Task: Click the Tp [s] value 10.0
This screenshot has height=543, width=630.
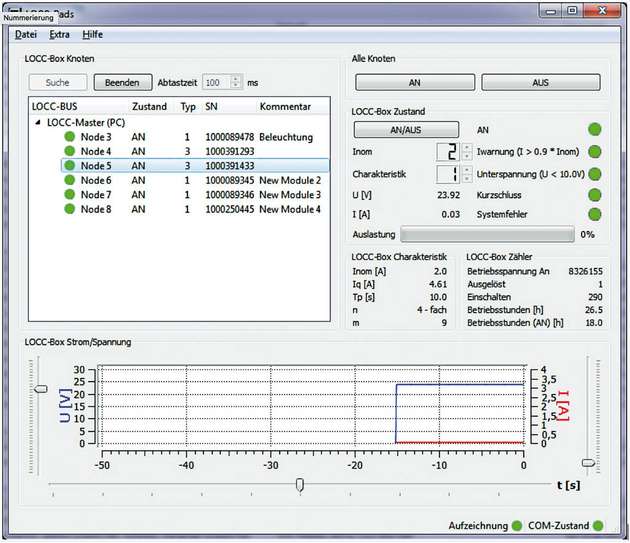Action: click(x=438, y=297)
